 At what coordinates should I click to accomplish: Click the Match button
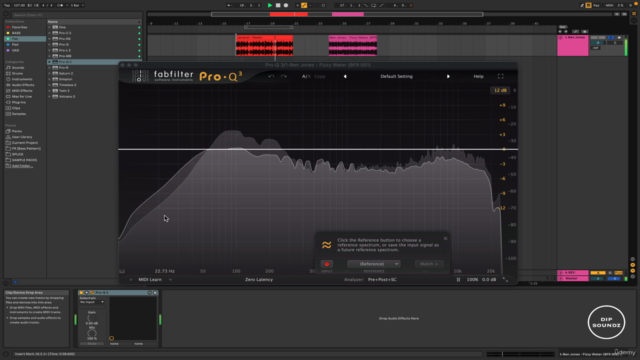[429, 264]
